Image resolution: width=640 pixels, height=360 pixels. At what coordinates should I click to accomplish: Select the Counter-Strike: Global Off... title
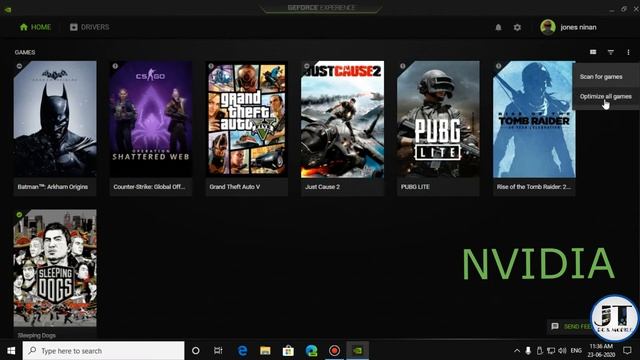[x=149, y=187]
